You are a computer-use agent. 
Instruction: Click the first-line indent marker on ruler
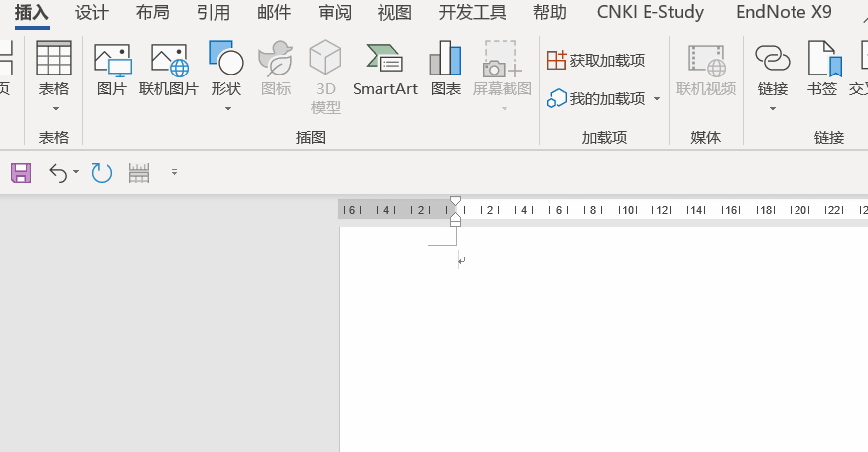coord(455,201)
